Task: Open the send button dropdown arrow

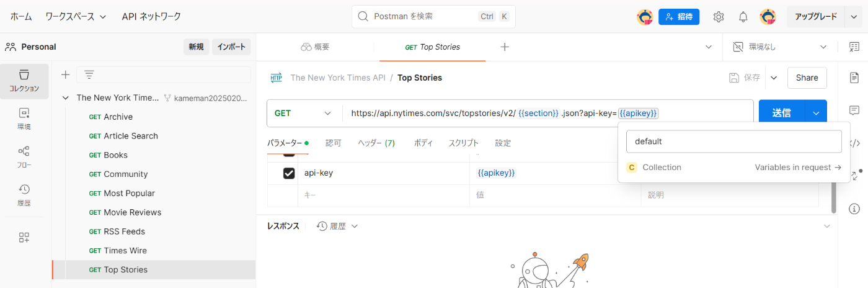Action: point(816,113)
